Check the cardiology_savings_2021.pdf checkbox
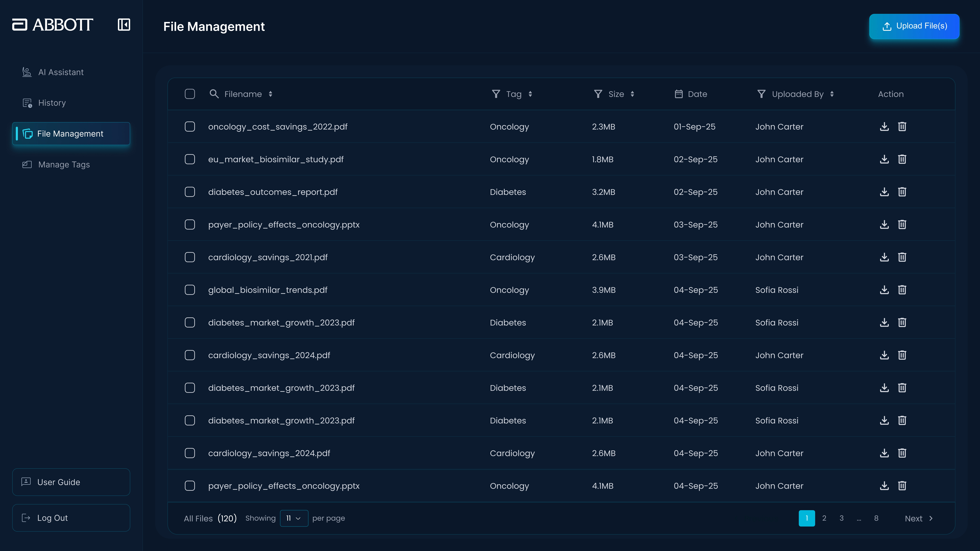The image size is (980, 551). (190, 257)
